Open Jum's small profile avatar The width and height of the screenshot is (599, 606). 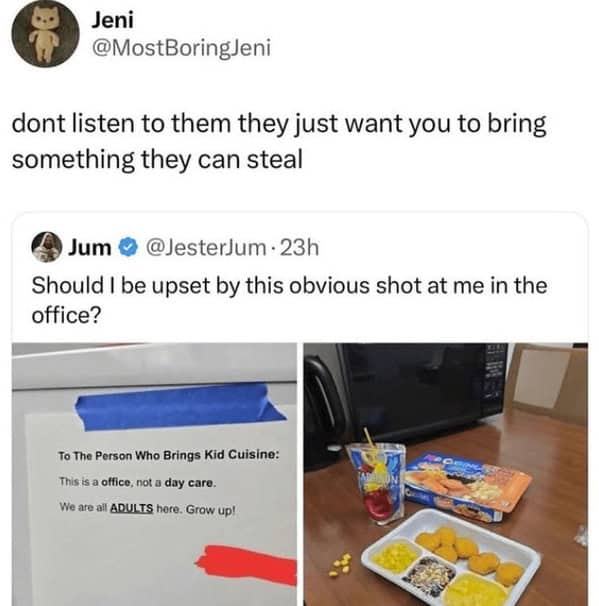(x=46, y=247)
